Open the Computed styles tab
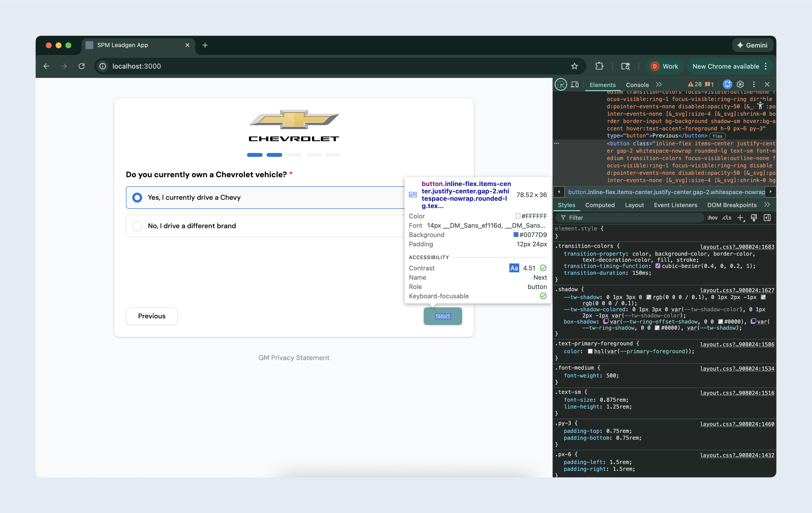Image resolution: width=812 pixels, height=513 pixels. tap(600, 205)
